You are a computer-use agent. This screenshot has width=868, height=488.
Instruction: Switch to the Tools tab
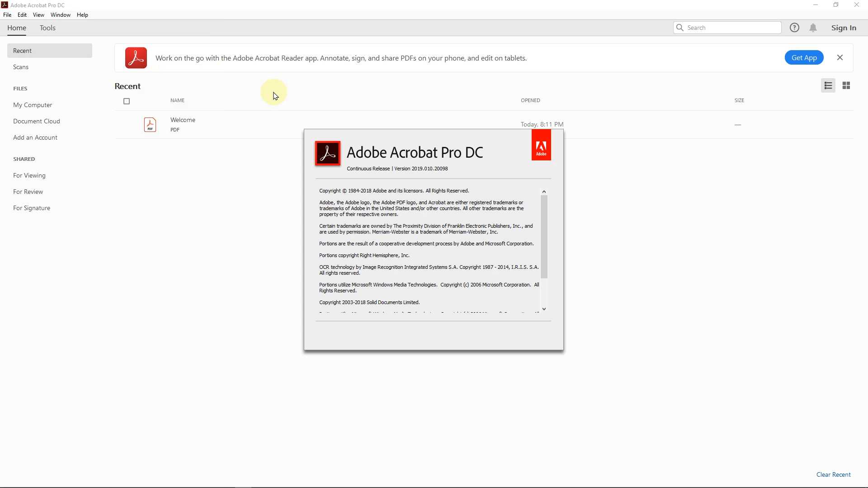(x=47, y=28)
